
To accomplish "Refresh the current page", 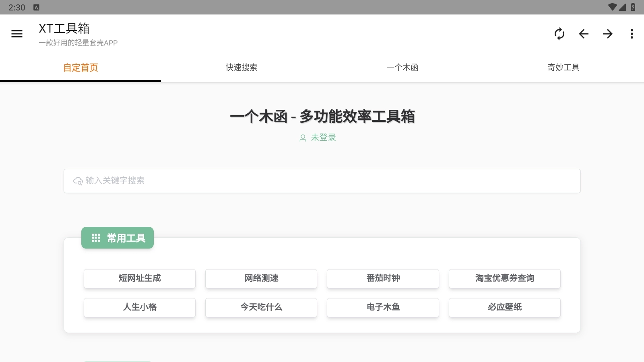I will click(x=559, y=34).
